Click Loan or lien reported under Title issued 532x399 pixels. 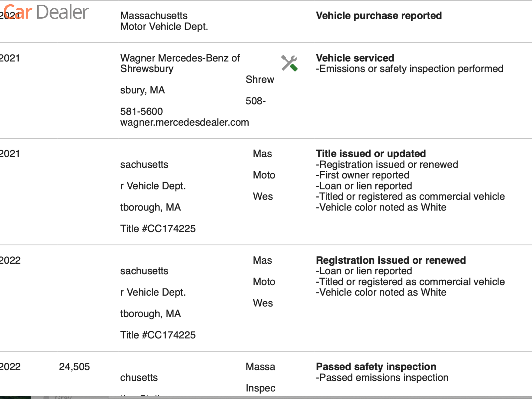[x=364, y=186]
